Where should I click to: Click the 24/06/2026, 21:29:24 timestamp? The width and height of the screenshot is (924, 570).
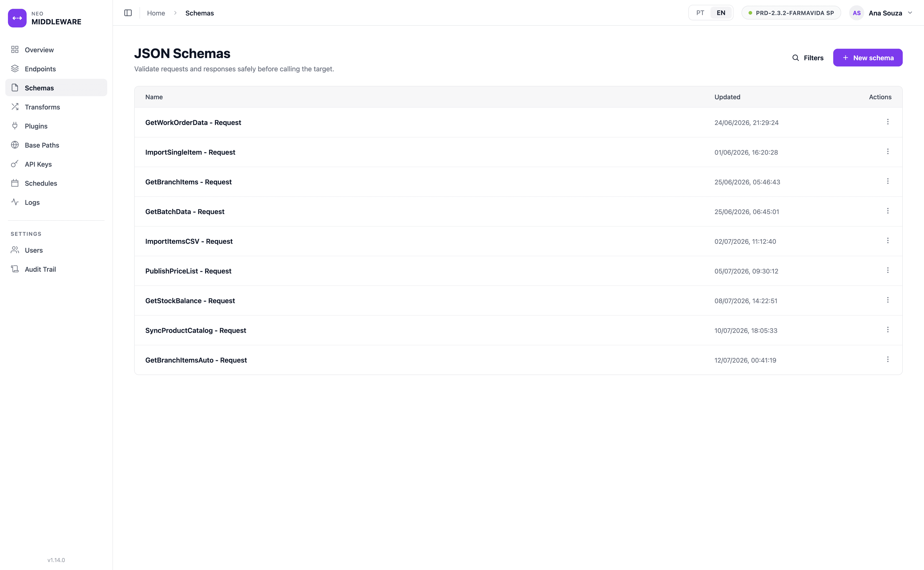click(747, 123)
